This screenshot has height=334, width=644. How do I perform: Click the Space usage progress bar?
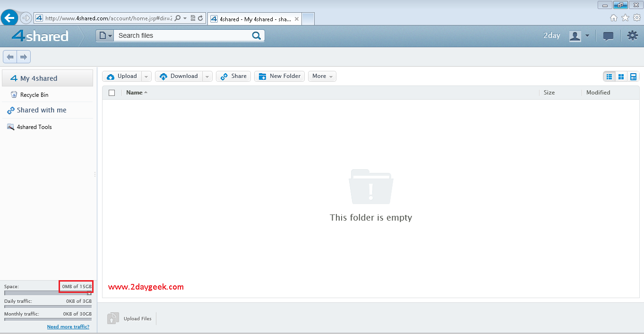click(48, 293)
